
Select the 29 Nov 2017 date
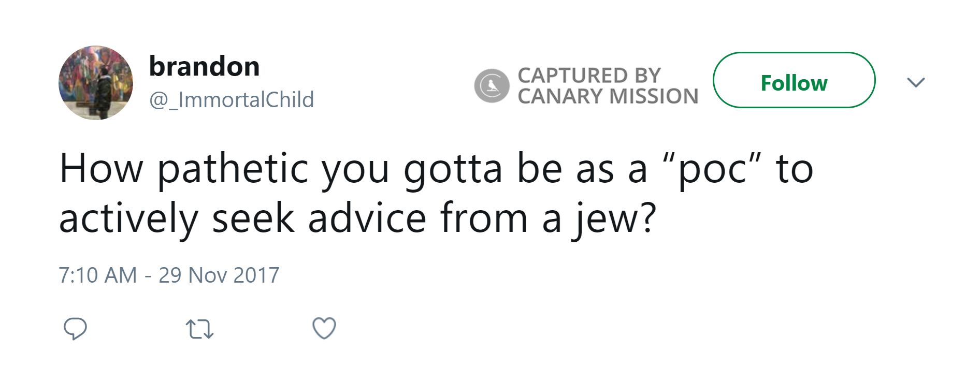(219, 275)
